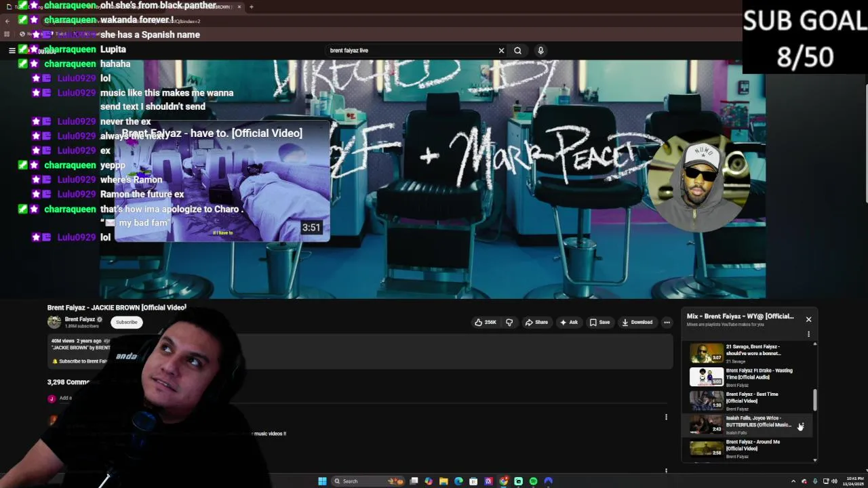Open more actions beside the Download button
The width and height of the screenshot is (868, 488).
667,322
